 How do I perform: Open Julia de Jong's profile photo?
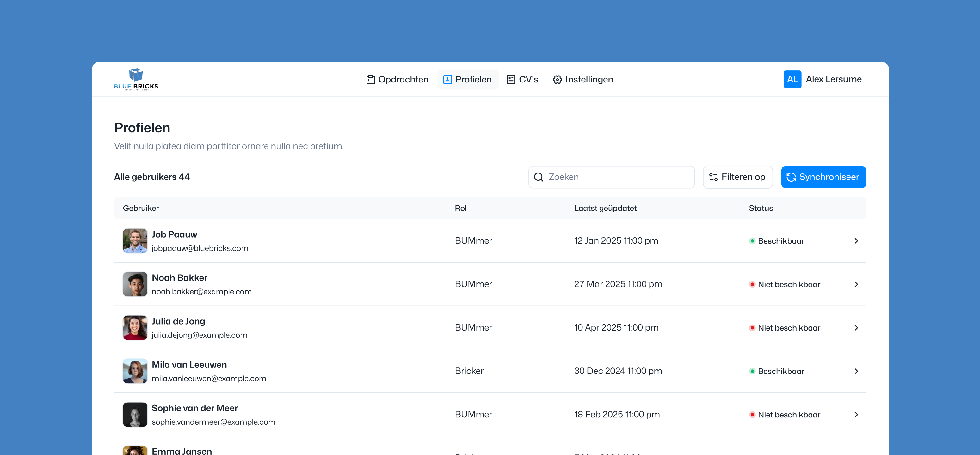pos(135,327)
